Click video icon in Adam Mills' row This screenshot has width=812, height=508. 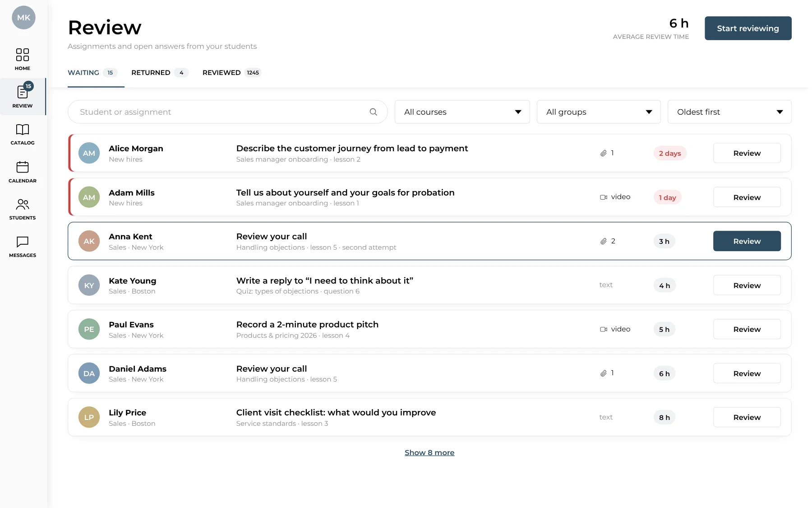(x=604, y=197)
